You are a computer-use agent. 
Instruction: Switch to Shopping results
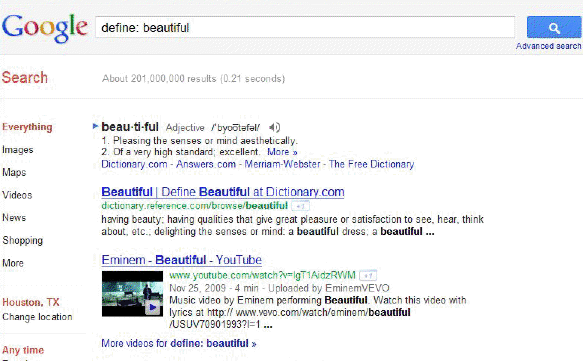[x=23, y=241]
